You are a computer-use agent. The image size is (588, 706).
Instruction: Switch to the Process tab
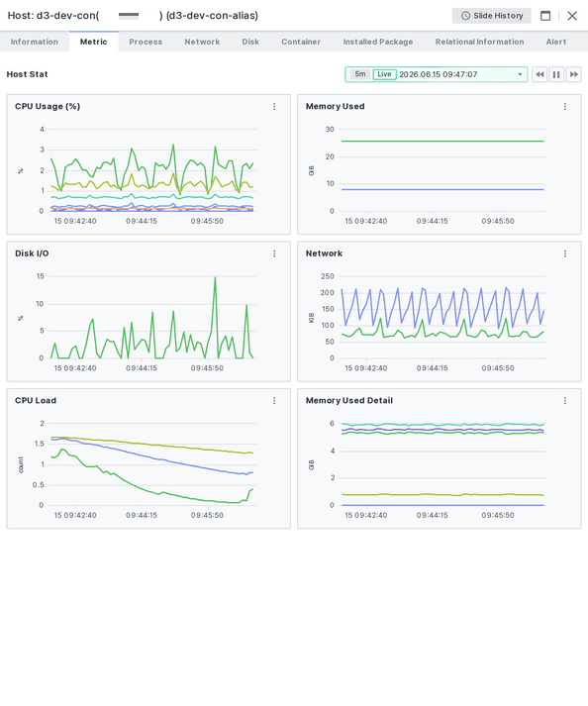pos(146,42)
